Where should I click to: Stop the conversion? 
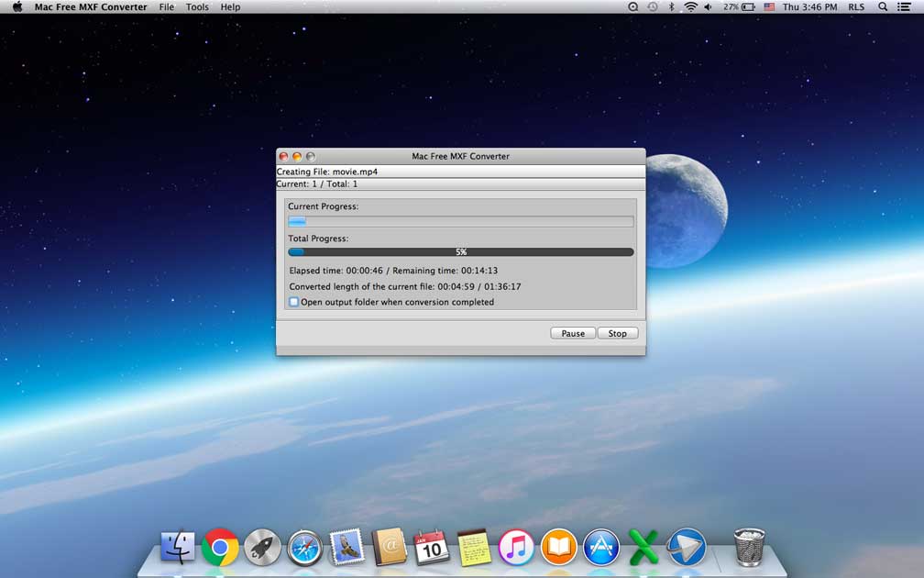click(x=618, y=333)
